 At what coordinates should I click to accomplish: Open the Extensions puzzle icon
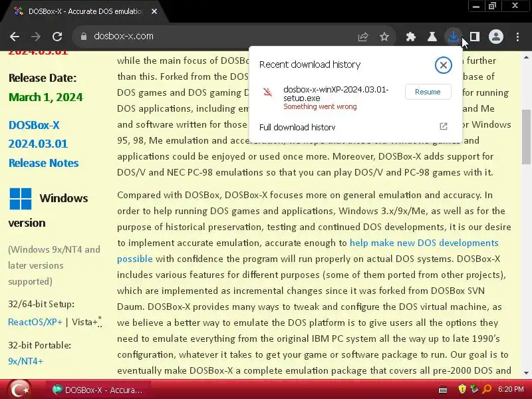point(411,37)
